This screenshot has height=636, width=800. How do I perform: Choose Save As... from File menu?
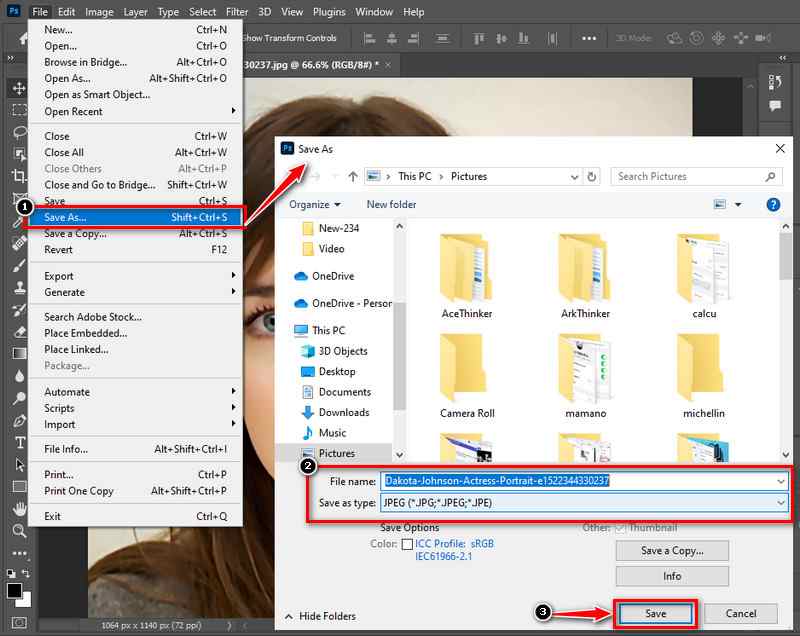point(135,217)
